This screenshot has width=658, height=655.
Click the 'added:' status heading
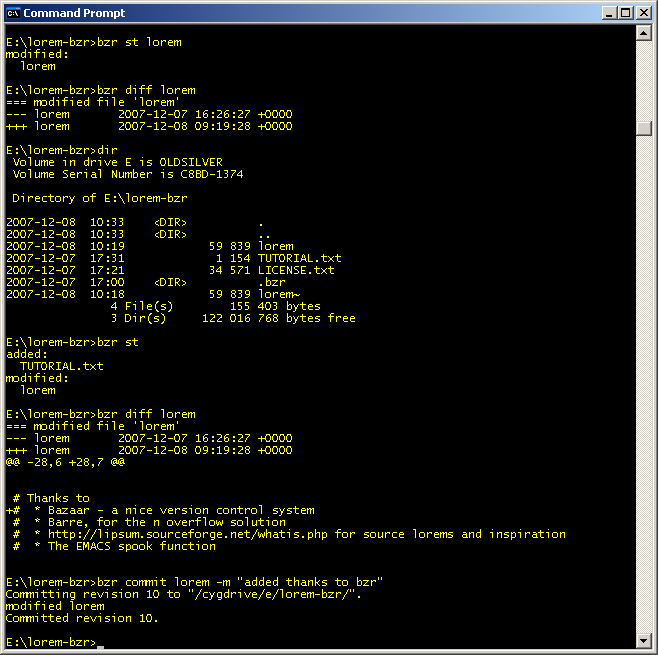click(x=27, y=354)
